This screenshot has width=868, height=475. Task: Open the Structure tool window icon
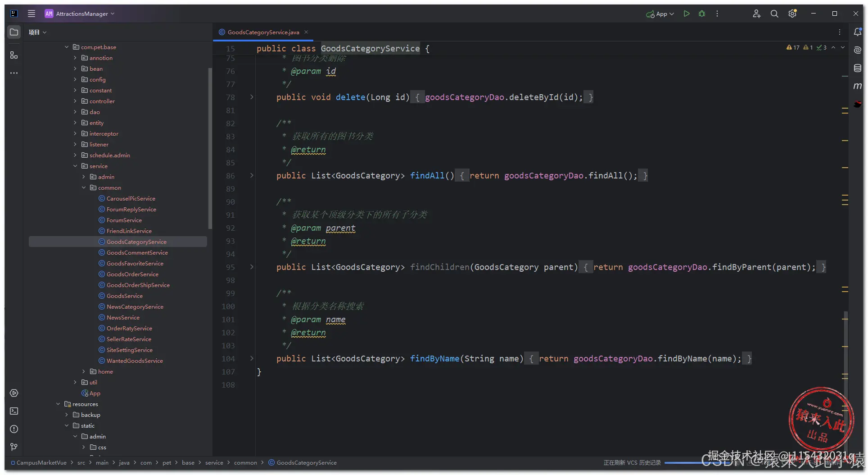pos(14,55)
